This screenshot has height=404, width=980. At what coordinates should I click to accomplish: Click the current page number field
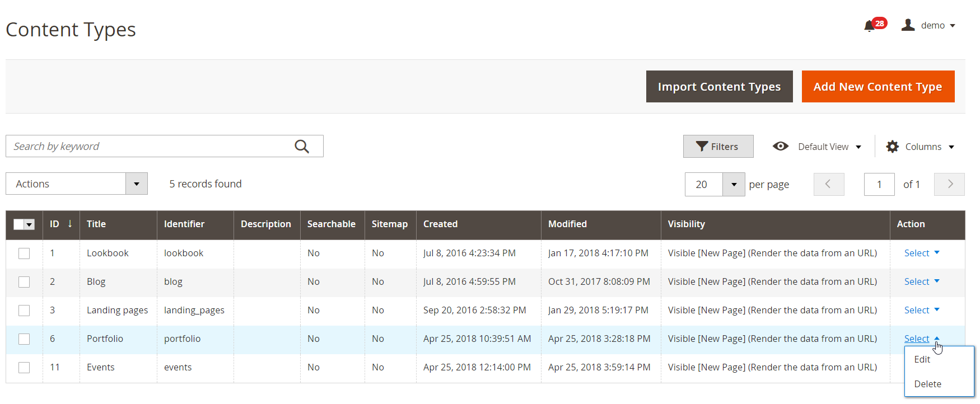click(879, 184)
